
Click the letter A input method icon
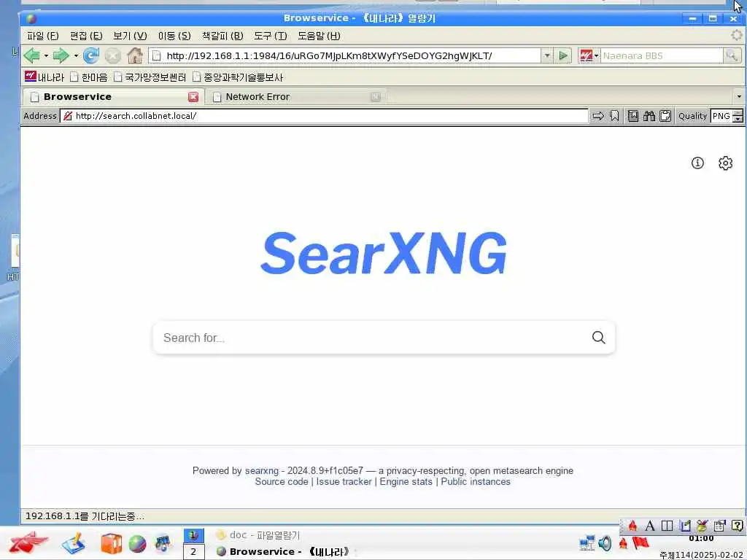pyautogui.click(x=650, y=526)
